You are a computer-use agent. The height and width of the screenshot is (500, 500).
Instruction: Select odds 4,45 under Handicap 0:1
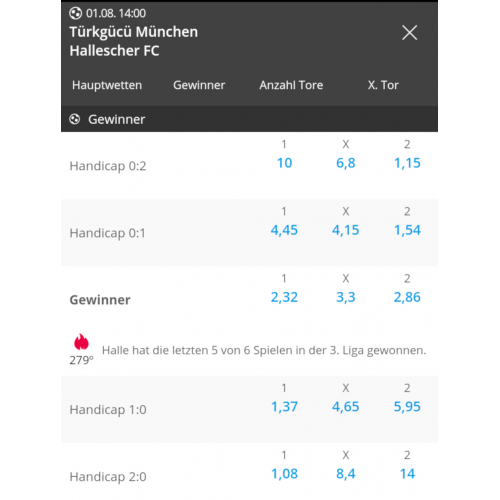click(284, 230)
